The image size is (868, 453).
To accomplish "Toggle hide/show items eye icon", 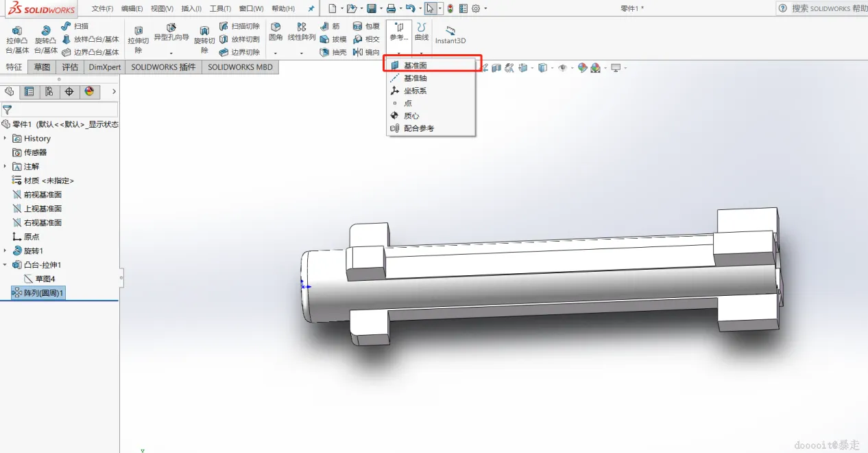I will (x=562, y=67).
